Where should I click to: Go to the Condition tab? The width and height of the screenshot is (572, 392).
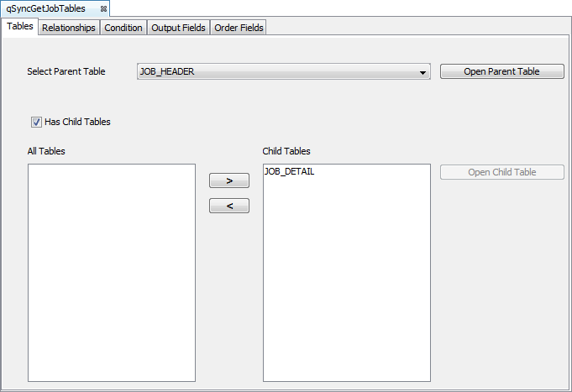123,28
